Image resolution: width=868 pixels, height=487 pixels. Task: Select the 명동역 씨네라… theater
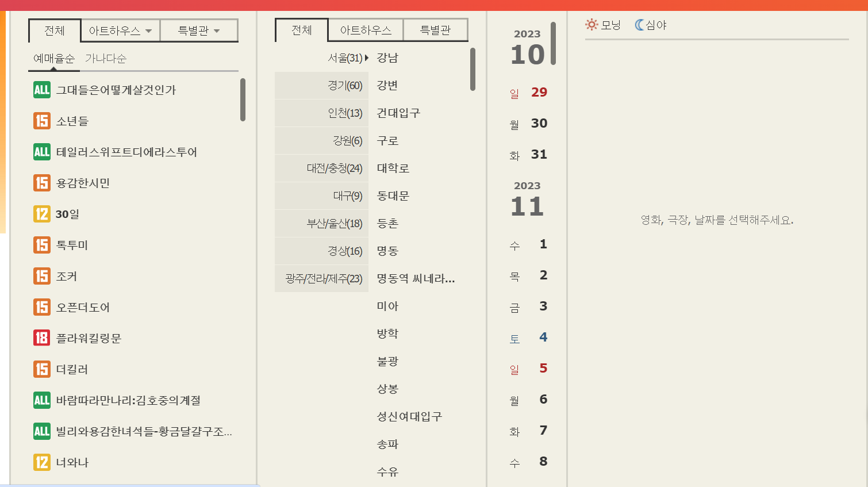416,279
